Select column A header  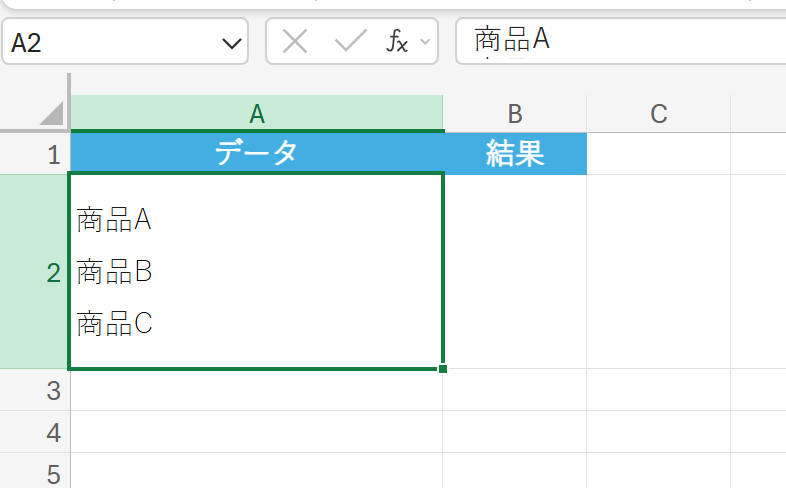click(257, 114)
